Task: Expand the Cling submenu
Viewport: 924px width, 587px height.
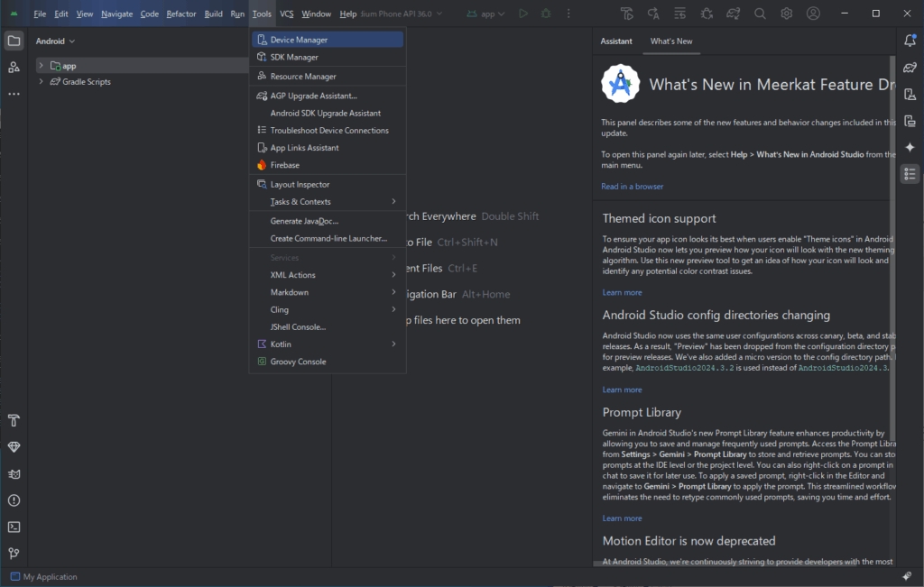Action: click(x=328, y=309)
